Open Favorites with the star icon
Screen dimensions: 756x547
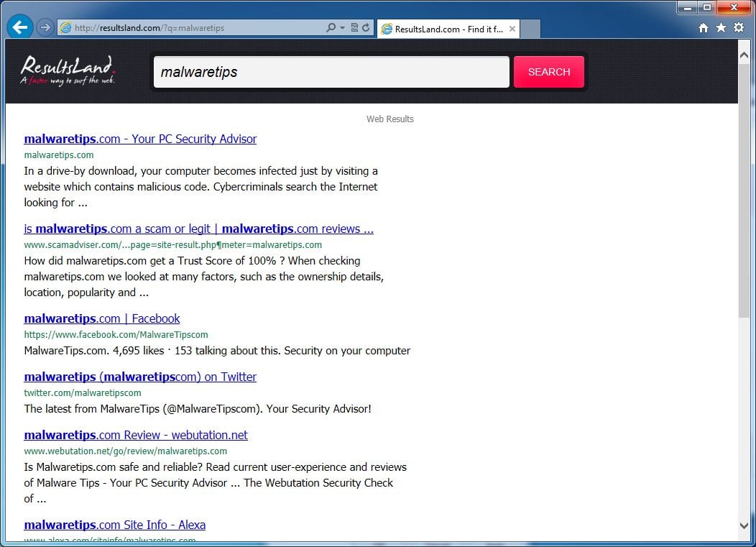click(721, 27)
